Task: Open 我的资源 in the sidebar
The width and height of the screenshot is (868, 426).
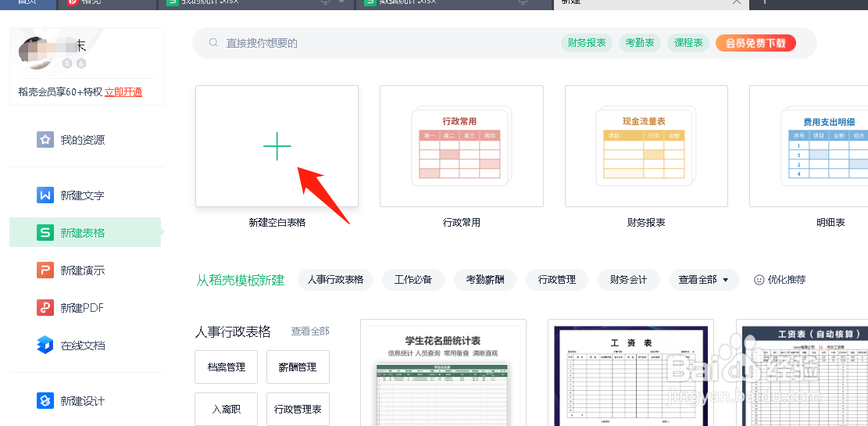Action: click(x=87, y=140)
